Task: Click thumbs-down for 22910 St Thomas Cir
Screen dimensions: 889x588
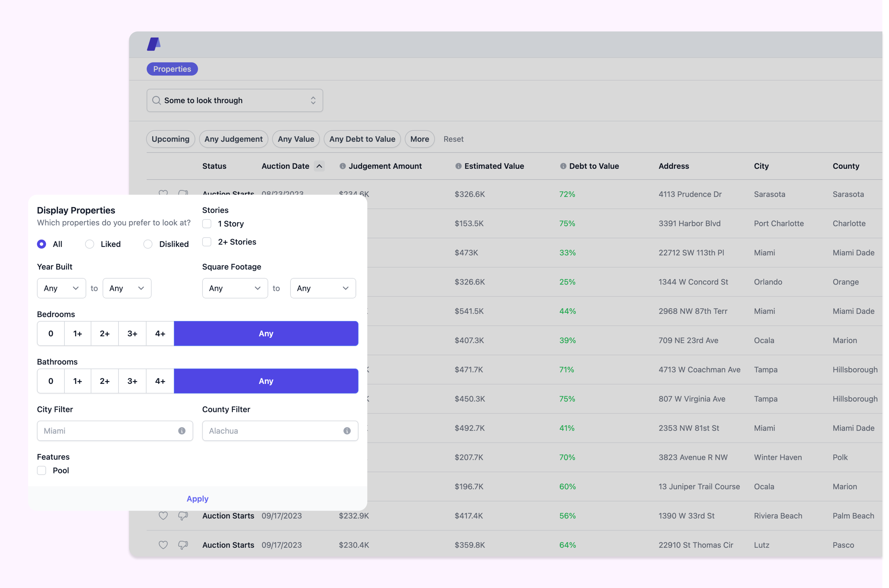Action: point(183,545)
